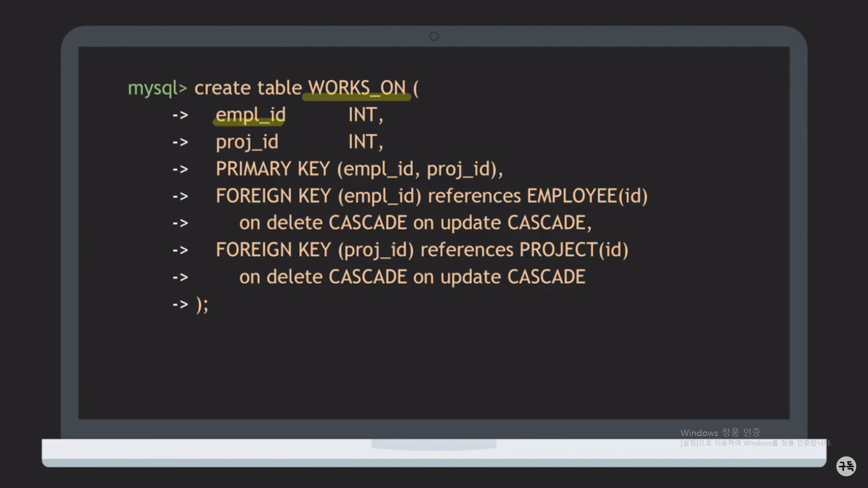Click the PRIMARY KEY keyword text

coord(273,169)
